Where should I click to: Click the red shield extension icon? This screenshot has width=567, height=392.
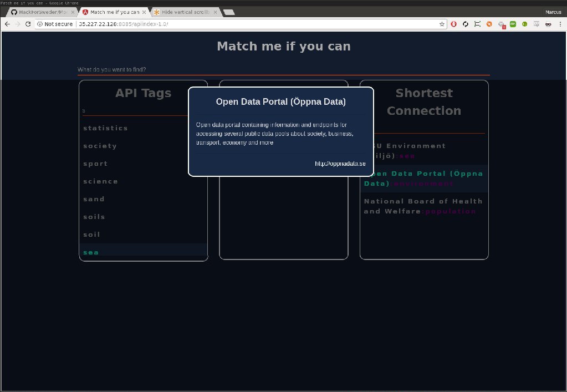(453, 24)
